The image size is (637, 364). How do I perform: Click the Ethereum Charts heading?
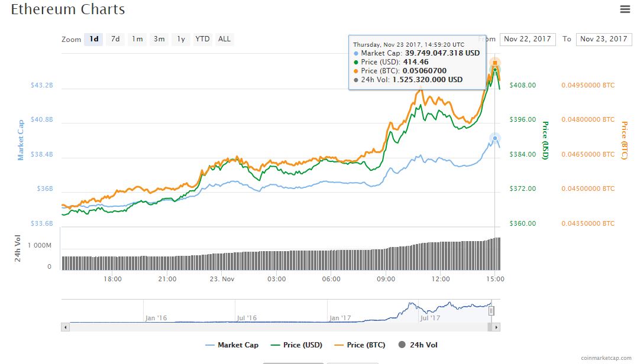[68, 9]
